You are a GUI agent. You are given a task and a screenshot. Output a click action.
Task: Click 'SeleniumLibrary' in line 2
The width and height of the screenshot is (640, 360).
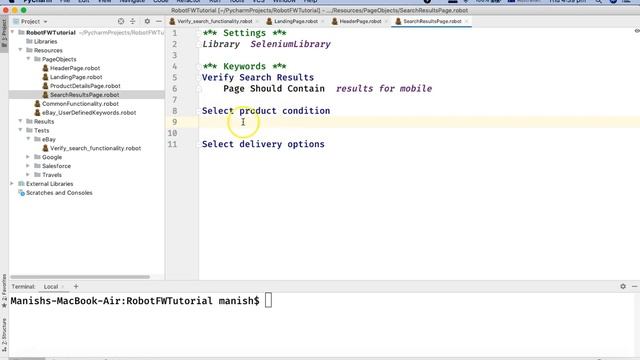tap(291, 44)
